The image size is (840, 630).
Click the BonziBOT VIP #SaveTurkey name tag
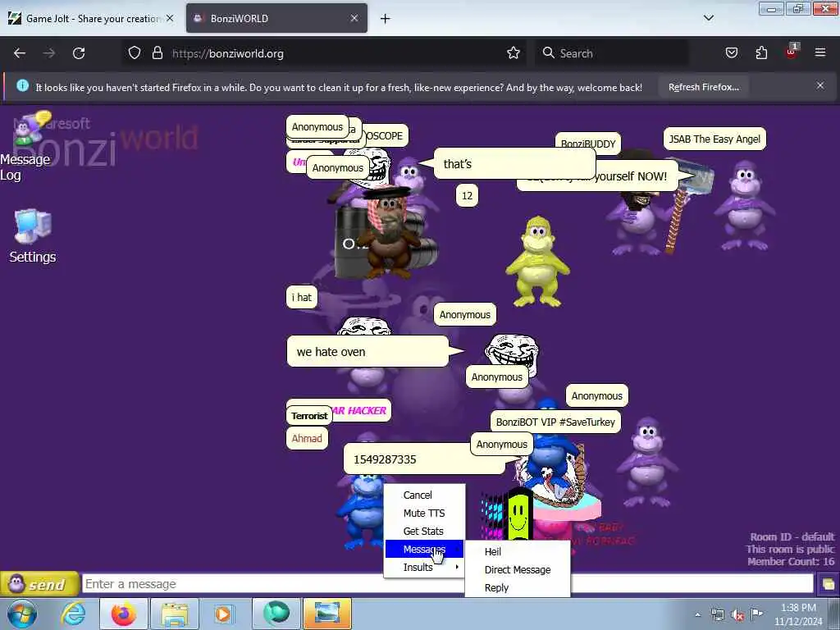click(x=555, y=422)
